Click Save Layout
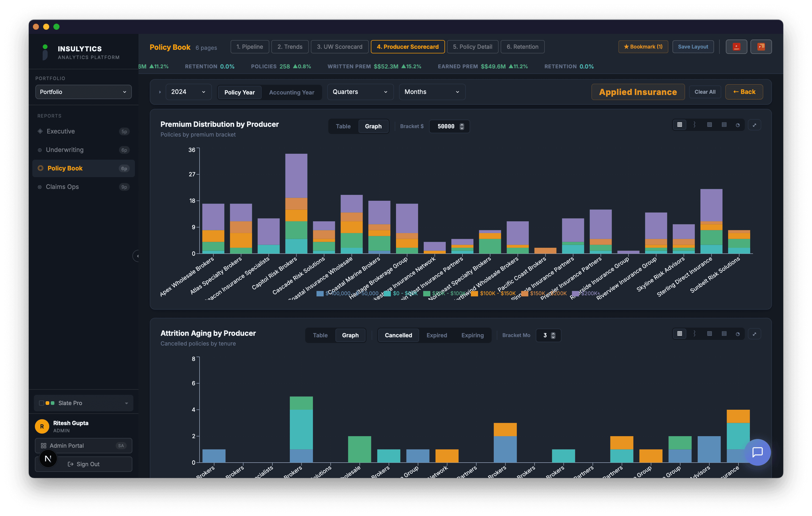The image size is (812, 516). coord(693,46)
